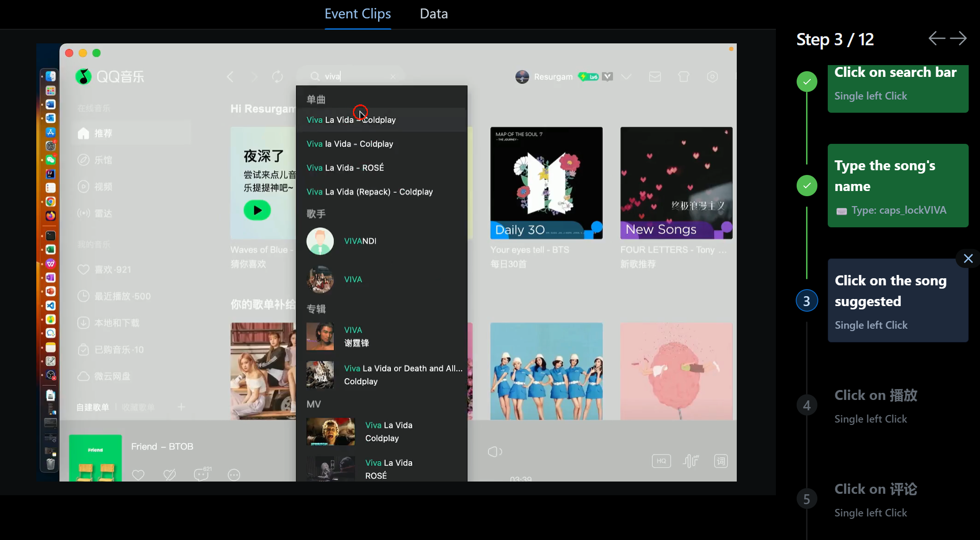Switch to the 收藏歌单 tab
980x540 pixels.
click(x=138, y=407)
